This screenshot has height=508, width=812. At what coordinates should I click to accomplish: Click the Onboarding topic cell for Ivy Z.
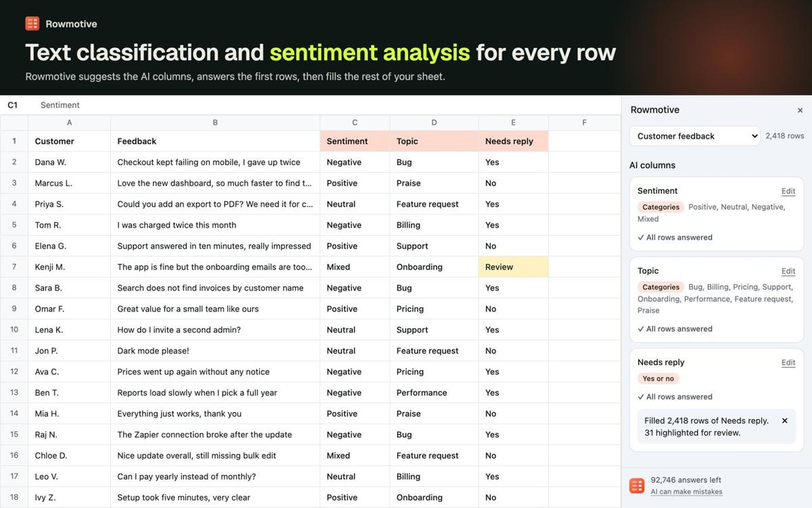click(x=434, y=497)
